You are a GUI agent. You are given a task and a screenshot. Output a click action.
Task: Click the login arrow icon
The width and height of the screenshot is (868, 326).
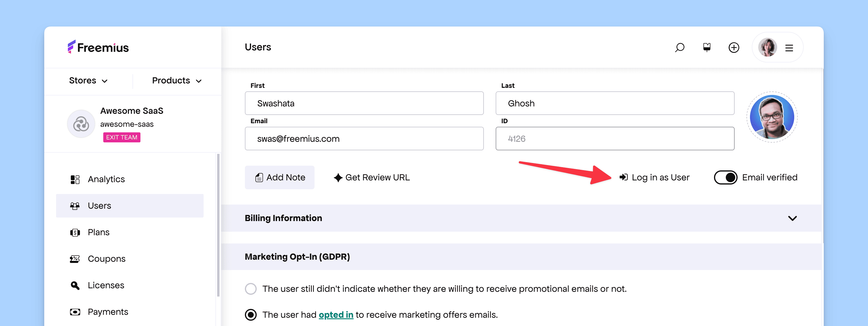pos(623,177)
